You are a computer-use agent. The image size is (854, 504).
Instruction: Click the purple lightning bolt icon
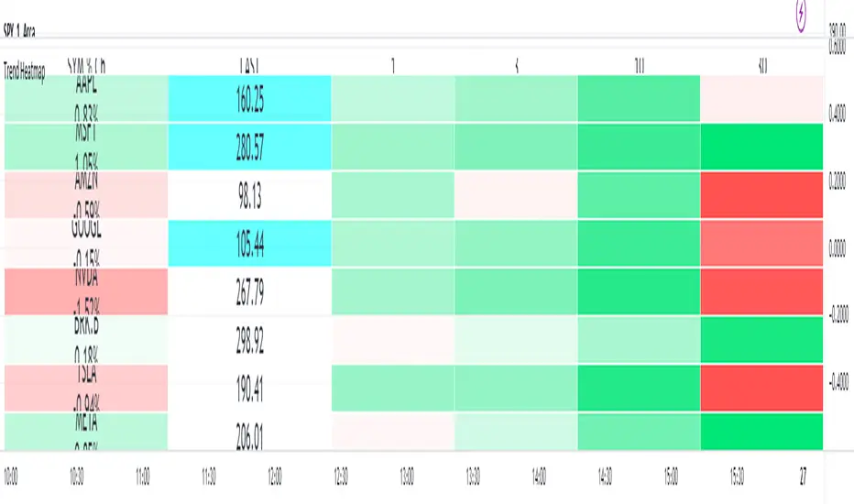coord(804,14)
